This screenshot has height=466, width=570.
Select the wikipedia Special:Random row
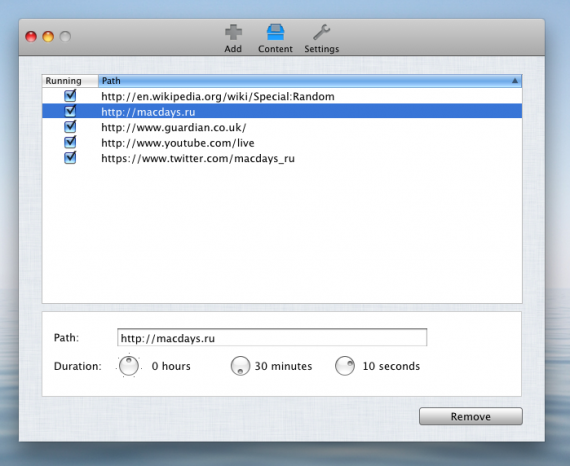282,96
